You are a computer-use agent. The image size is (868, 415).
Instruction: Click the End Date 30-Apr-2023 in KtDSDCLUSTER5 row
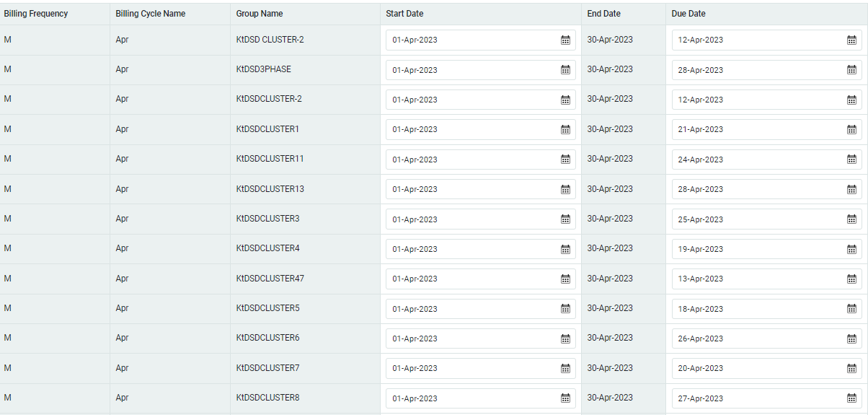tap(610, 308)
